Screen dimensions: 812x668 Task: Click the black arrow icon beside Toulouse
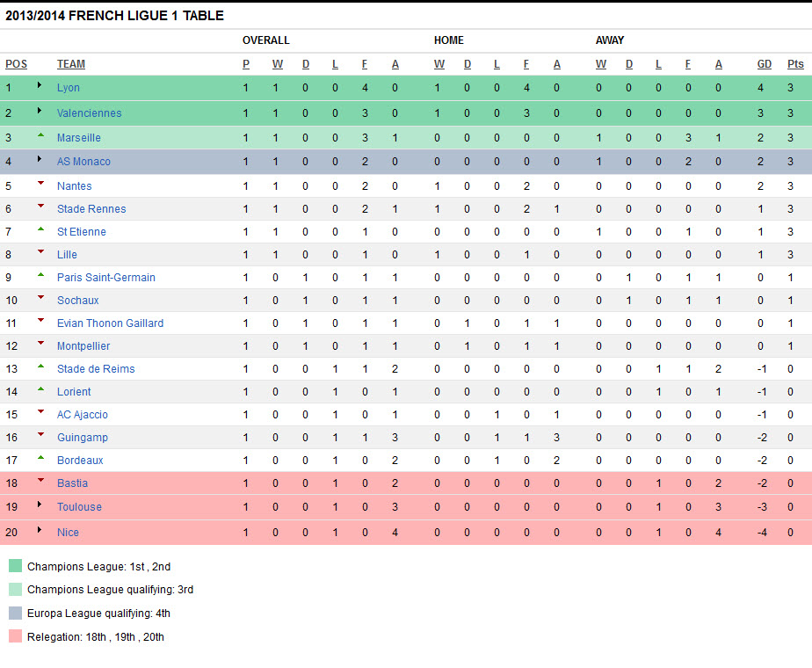40,505
